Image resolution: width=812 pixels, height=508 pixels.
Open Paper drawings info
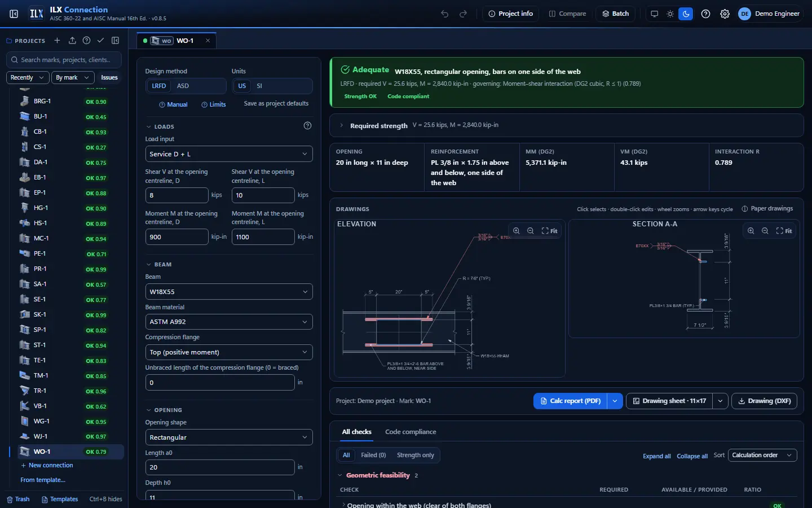(x=767, y=209)
